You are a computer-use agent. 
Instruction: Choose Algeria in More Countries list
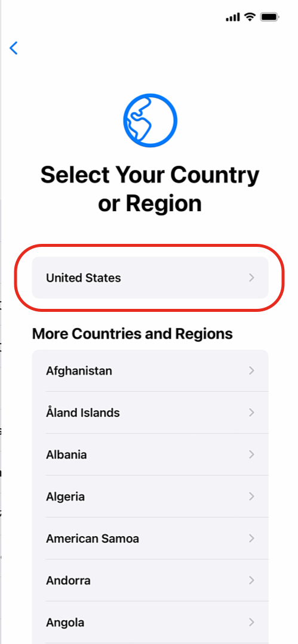tap(150, 497)
